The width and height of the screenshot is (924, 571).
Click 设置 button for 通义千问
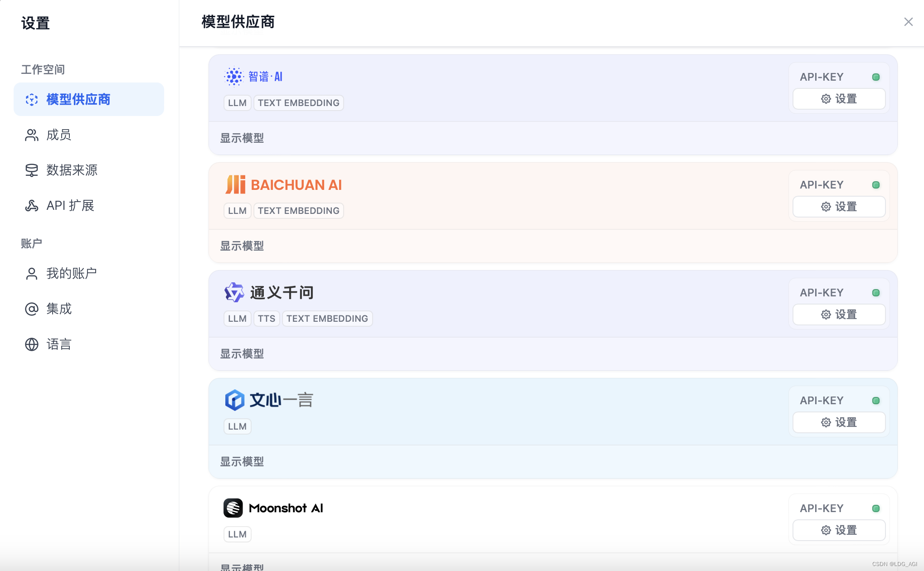[839, 315]
